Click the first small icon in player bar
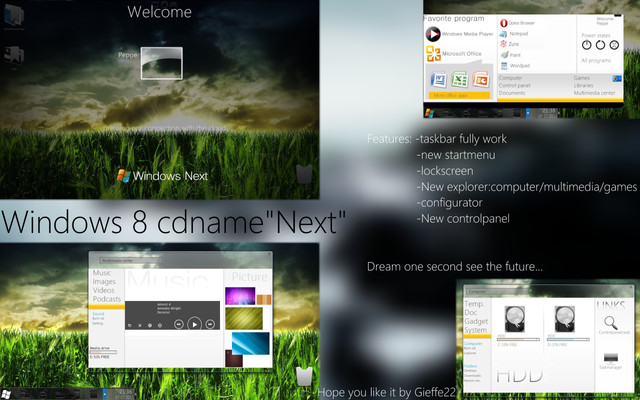Image resolution: width=640 pixels, height=400 pixels. [130, 326]
